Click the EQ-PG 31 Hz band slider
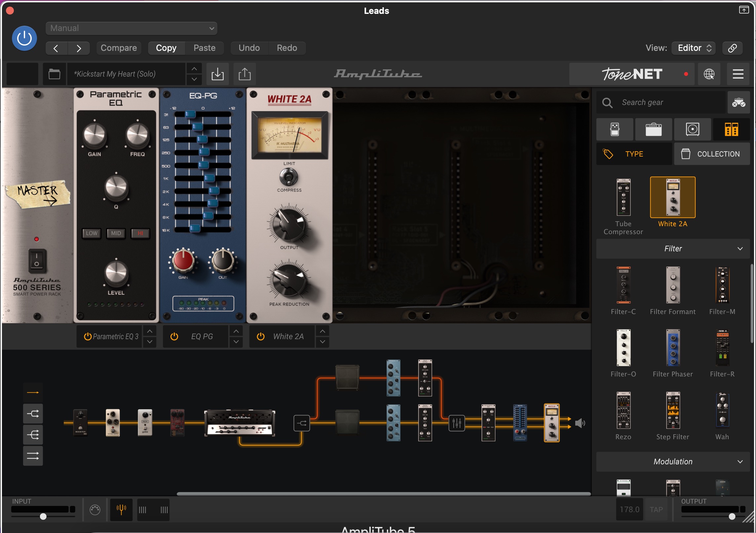756x533 pixels. pyautogui.click(x=191, y=114)
